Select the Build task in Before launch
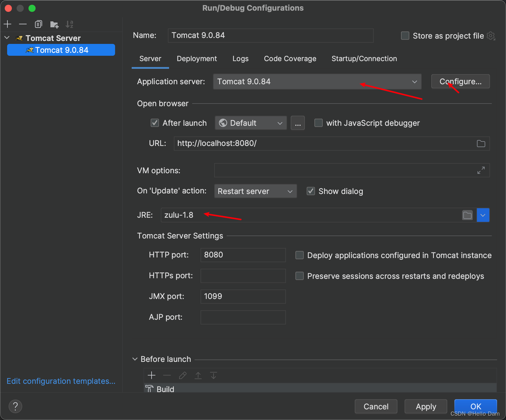The image size is (506, 420). [320, 389]
